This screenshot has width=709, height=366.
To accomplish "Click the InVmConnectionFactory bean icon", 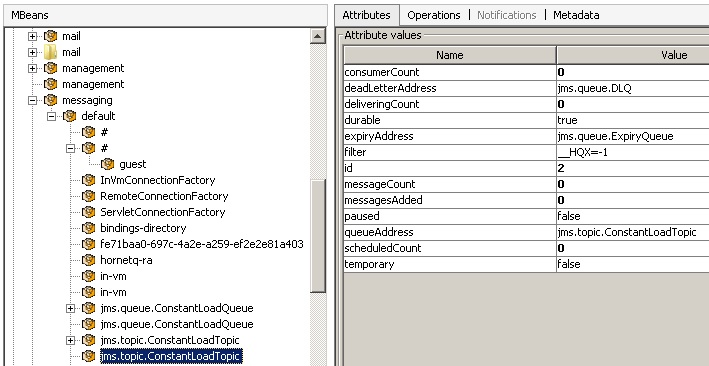I will pyautogui.click(x=89, y=180).
